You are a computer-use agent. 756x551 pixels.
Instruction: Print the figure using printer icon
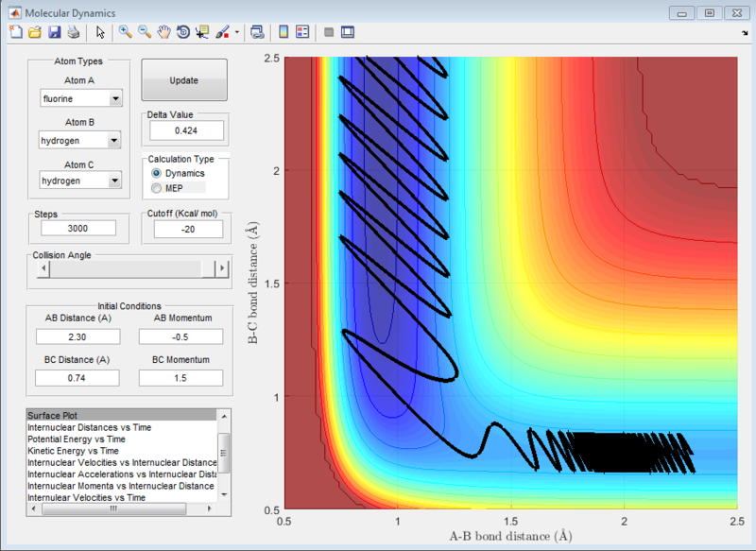[73, 32]
